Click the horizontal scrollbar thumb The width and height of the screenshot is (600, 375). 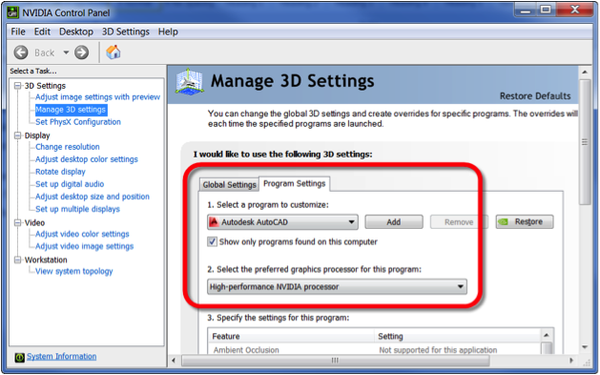click(x=335, y=360)
